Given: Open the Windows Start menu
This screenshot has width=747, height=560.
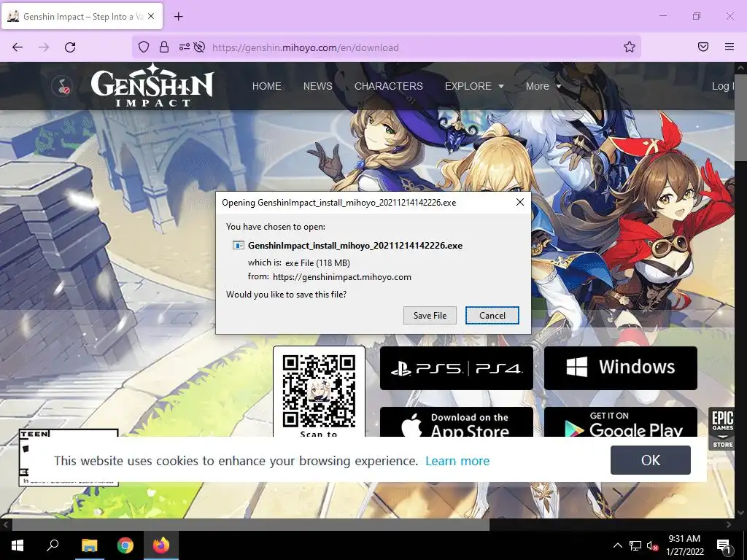Looking at the screenshot, I should coord(18,545).
